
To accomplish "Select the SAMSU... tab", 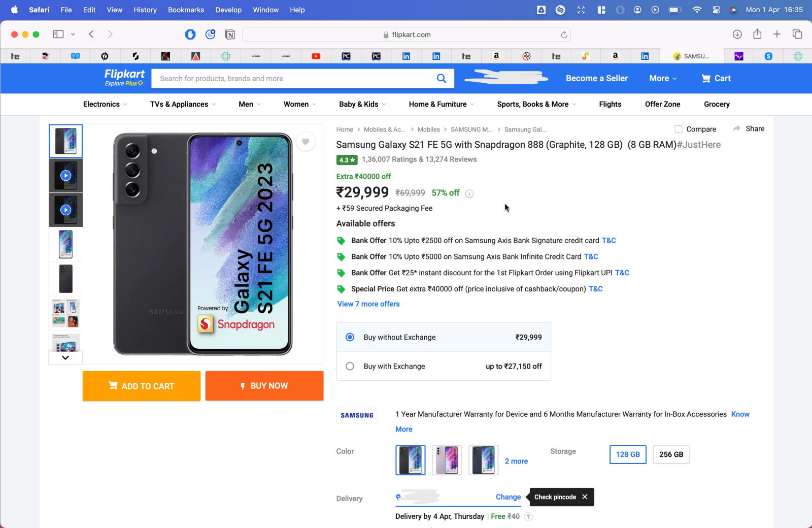I will [691, 56].
